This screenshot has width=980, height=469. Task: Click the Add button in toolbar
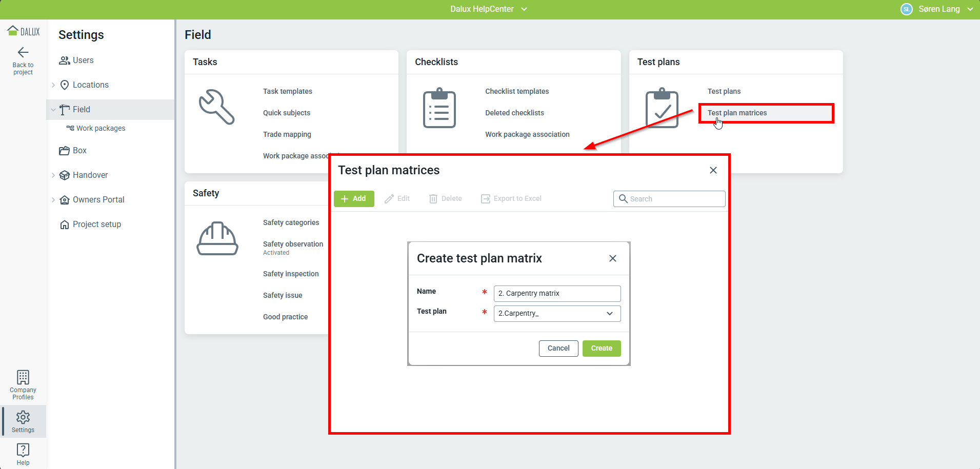[x=354, y=199]
